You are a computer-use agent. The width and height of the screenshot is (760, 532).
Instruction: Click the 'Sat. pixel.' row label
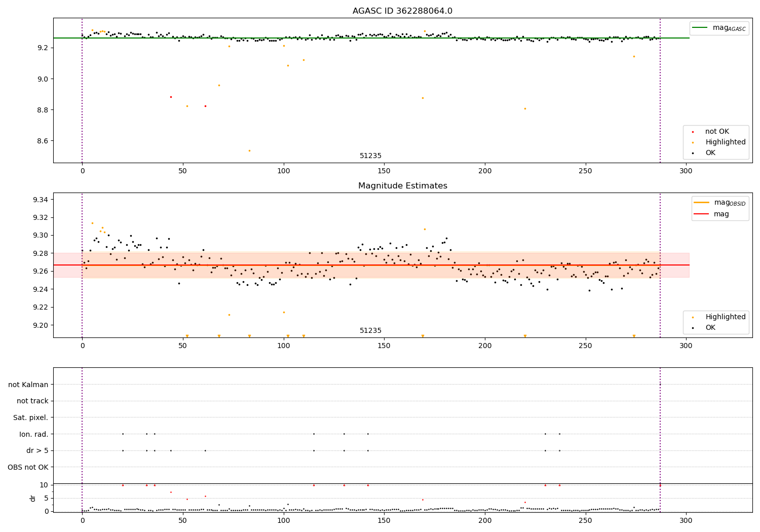tap(31, 418)
